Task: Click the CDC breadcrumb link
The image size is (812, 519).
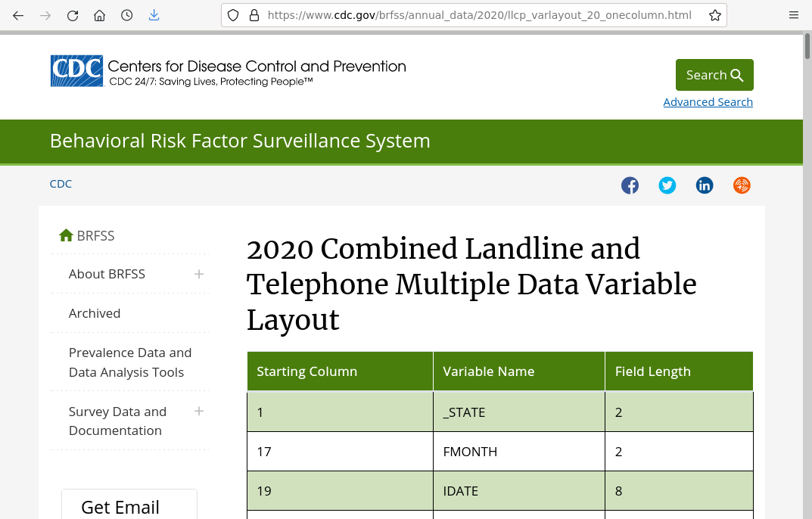Action: (61, 184)
